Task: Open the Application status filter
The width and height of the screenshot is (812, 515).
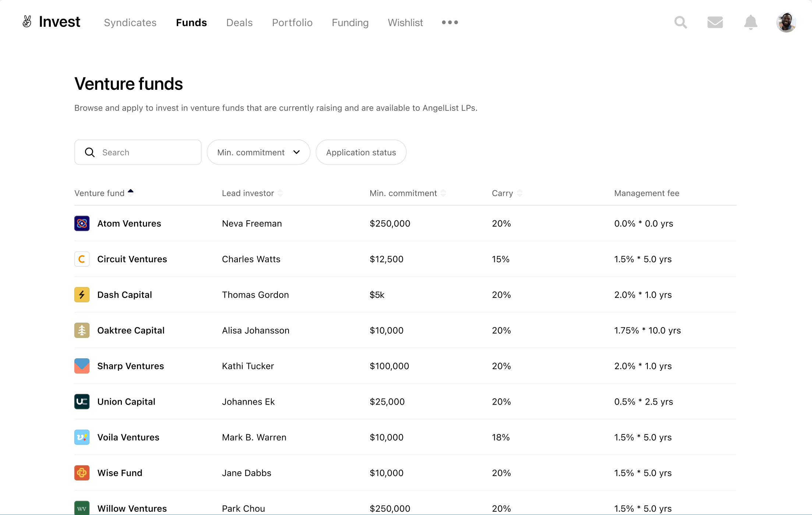Action: (x=361, y=152)
